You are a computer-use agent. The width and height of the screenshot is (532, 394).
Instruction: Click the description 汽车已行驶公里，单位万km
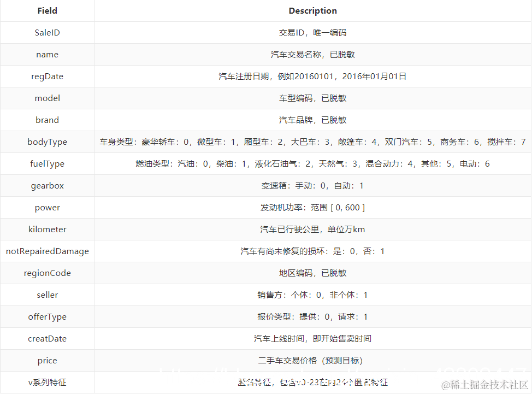[313, 230]
